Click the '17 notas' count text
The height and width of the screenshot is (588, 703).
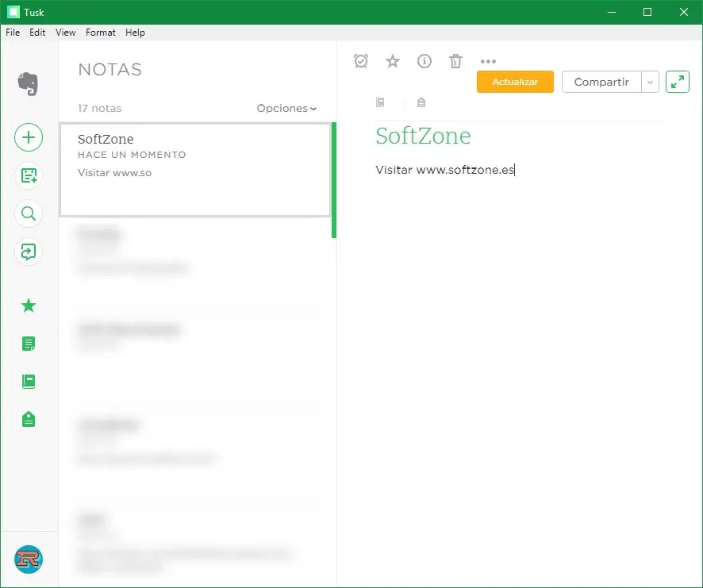tap(99, 108)
